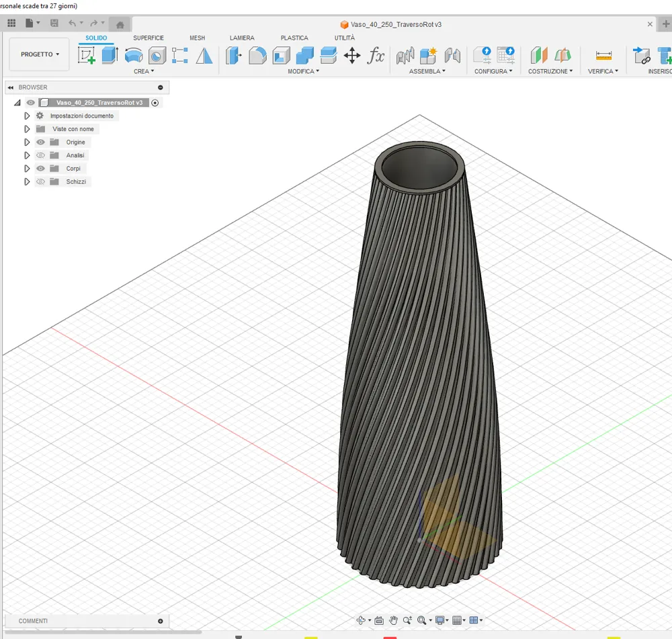The width and height of the screenshot is (672, 639).
Task: Select the Hole tool
Action: coord(157,56)
